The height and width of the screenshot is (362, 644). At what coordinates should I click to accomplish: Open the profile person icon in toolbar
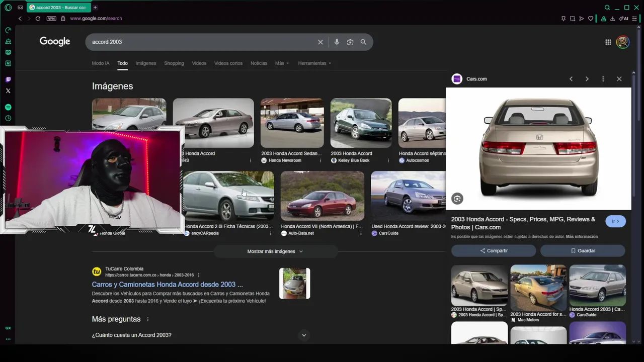(x=603, y=19)
